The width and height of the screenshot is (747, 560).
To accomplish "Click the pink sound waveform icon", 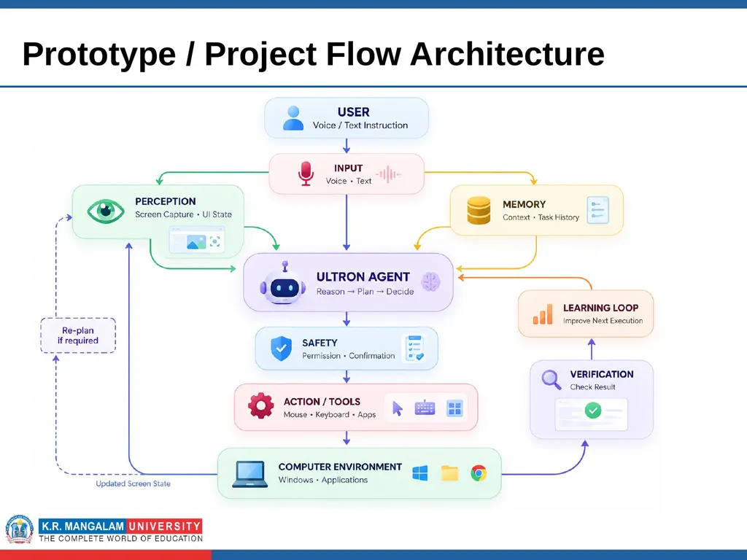I will 388,174.
